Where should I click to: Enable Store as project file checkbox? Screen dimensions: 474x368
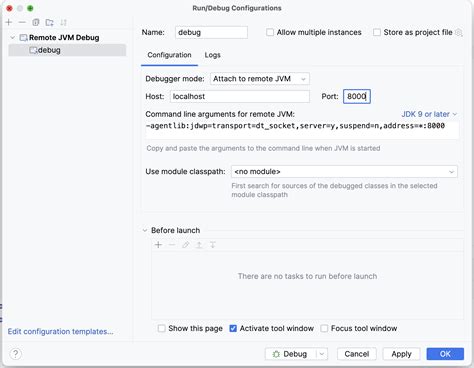click(377, 32)
